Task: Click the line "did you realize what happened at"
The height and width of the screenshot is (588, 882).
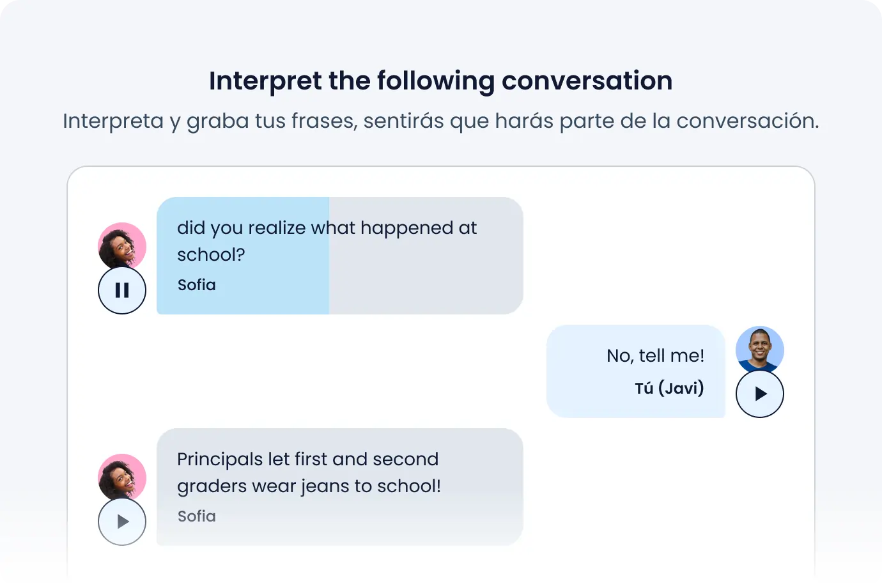Action: pyautogui.click(x=327, y=228)
